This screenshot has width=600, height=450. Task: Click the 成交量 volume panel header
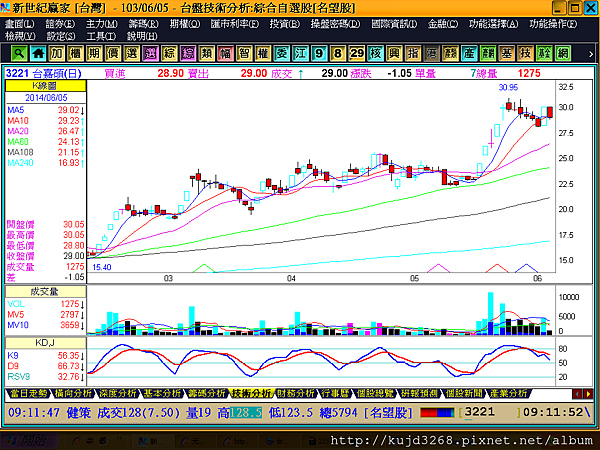[46, 292]
